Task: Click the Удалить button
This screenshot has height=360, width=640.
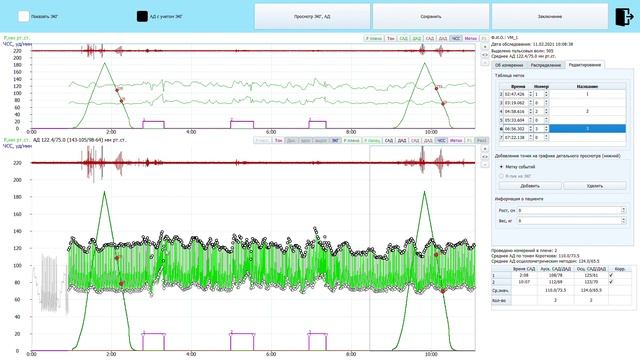Action: [595, 186]
